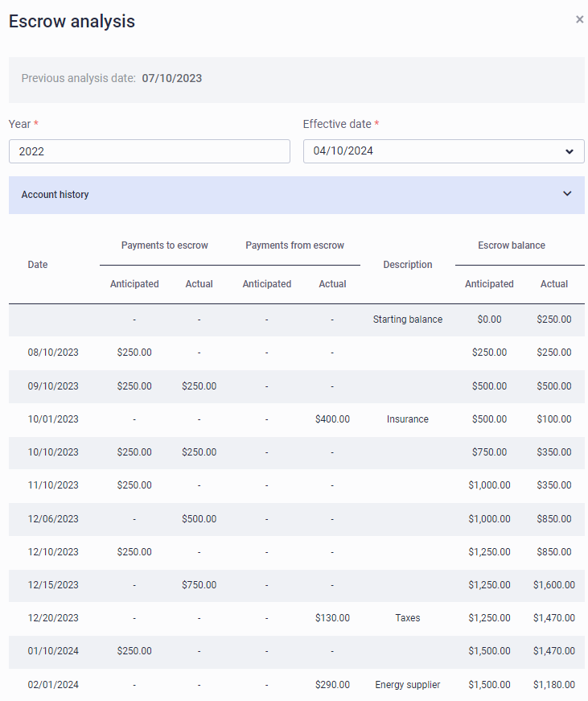Select the 08/10/2023 row
Image resolution: width=588 pixels, height=701 pixels.
296,353
